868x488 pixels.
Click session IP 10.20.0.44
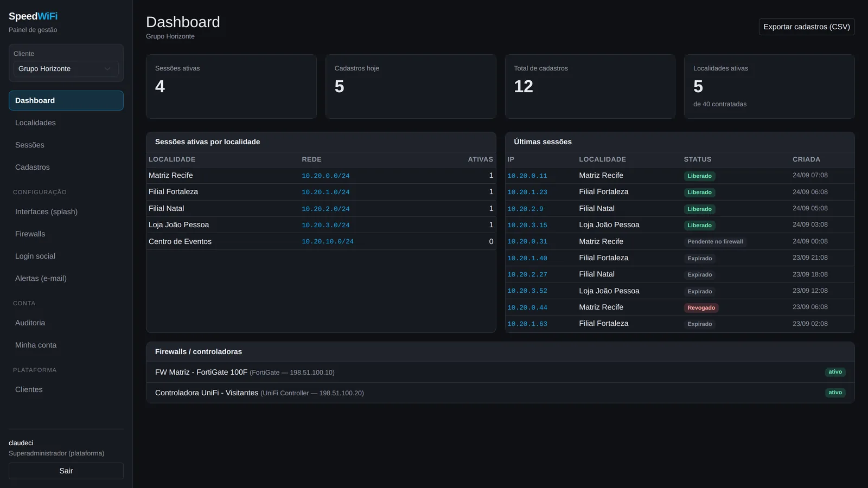tap(527, 307)
